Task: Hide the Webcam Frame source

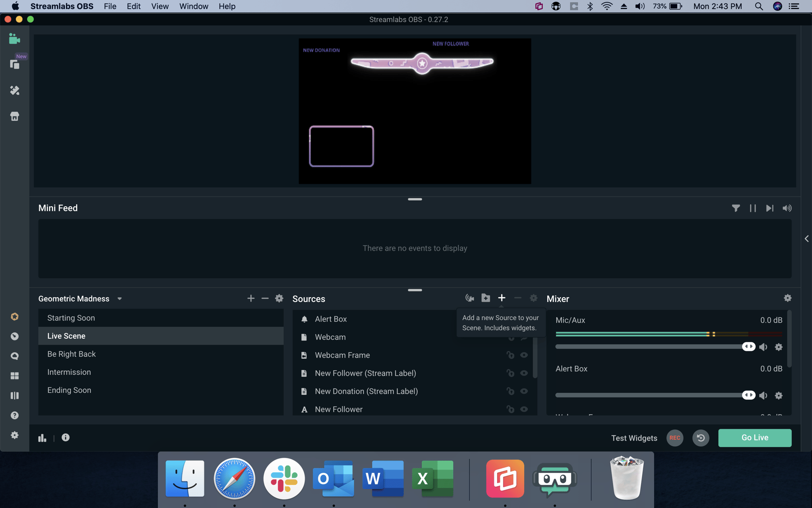Action: click(524, 355)
